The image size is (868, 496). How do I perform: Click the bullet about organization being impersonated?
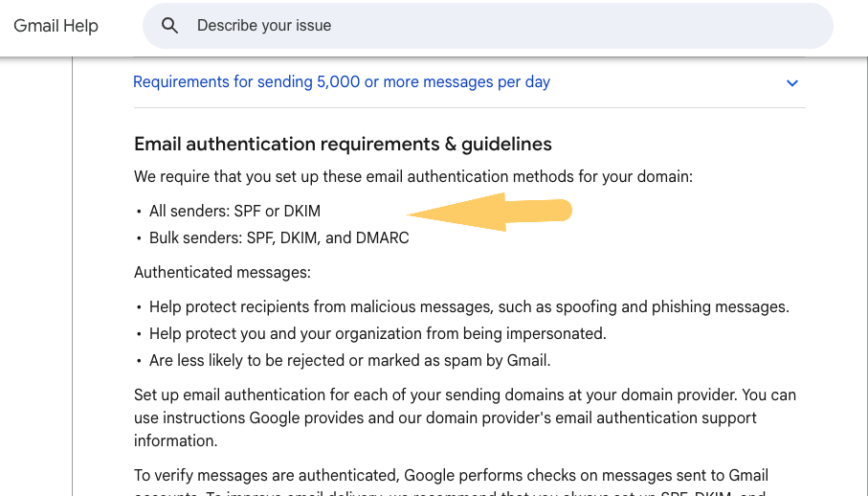tap(377, 334)
